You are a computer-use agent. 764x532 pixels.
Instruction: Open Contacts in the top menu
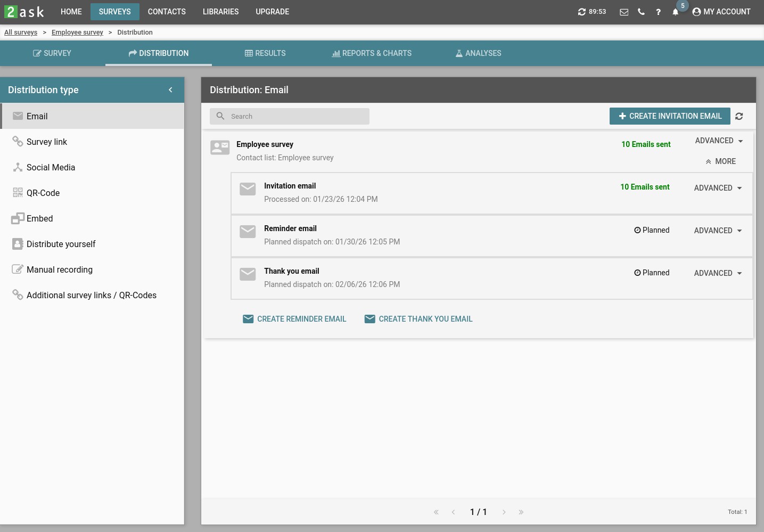pos(167,12)
